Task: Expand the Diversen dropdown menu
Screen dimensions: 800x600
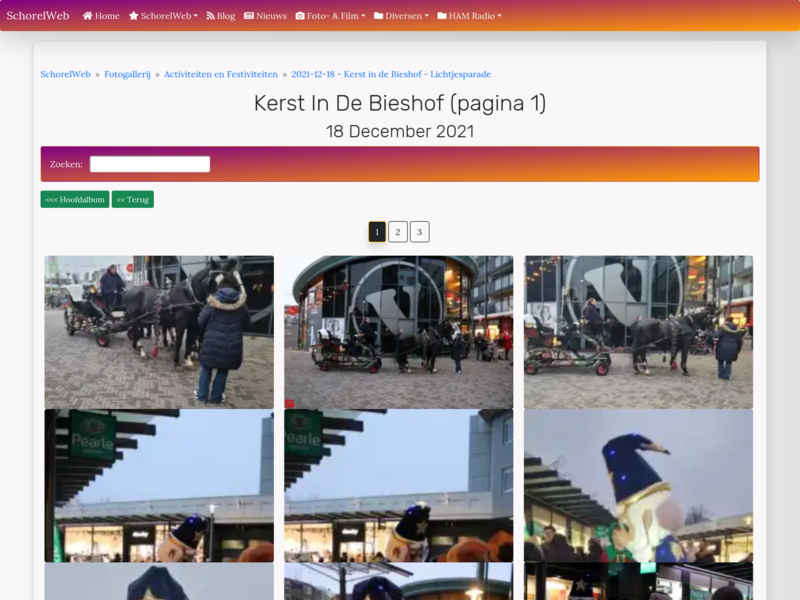Action: click(401, 16)
